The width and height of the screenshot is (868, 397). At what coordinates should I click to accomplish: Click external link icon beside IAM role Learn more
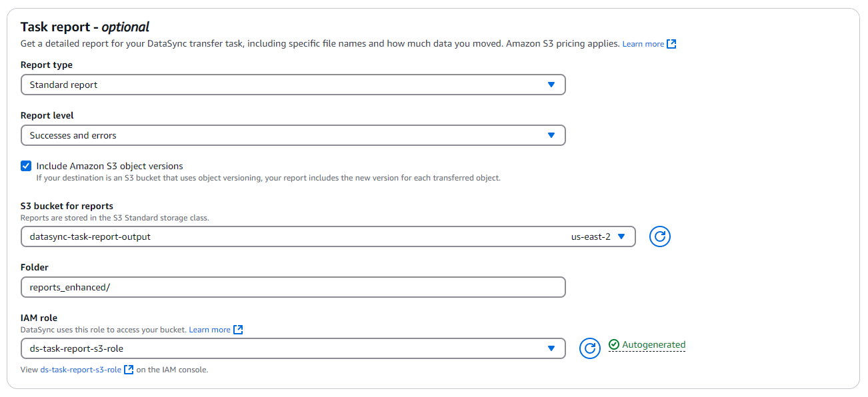239,329
